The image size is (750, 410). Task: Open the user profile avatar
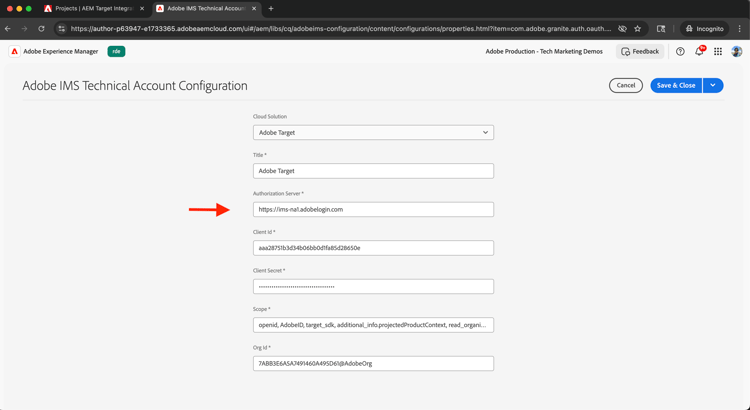point(737,51)
